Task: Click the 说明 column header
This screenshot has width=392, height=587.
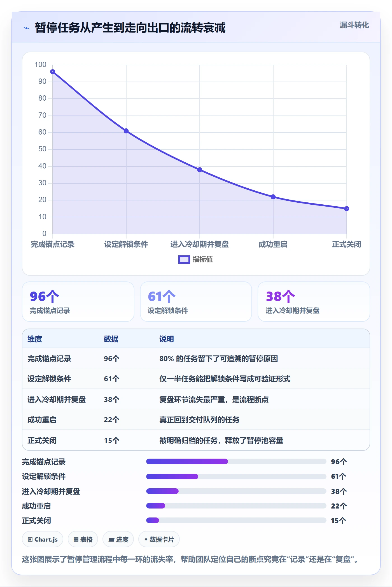Action: tap(167, 339)
